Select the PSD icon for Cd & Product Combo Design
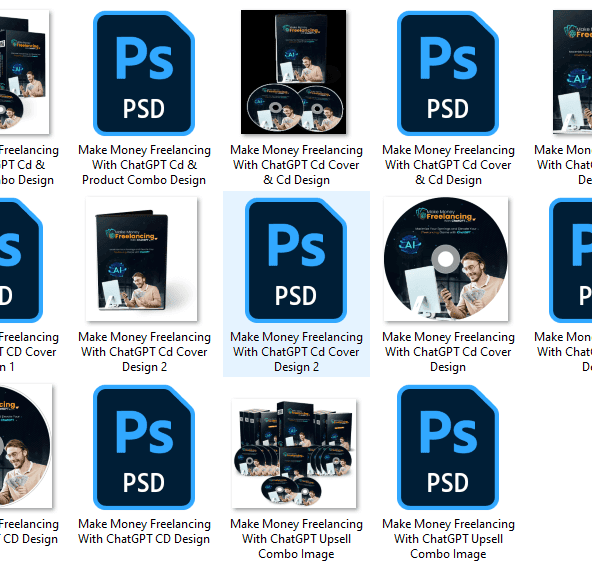 point(144,73)
